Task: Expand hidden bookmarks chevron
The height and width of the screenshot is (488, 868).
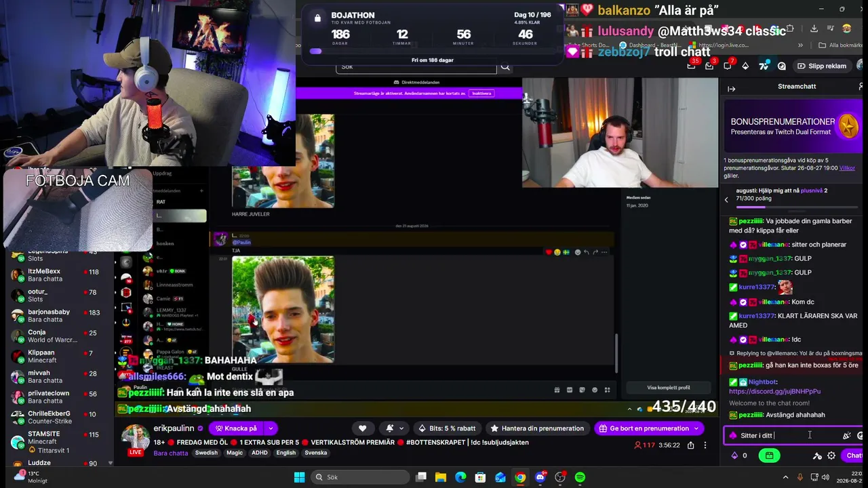Action: (x=801, y=45)
